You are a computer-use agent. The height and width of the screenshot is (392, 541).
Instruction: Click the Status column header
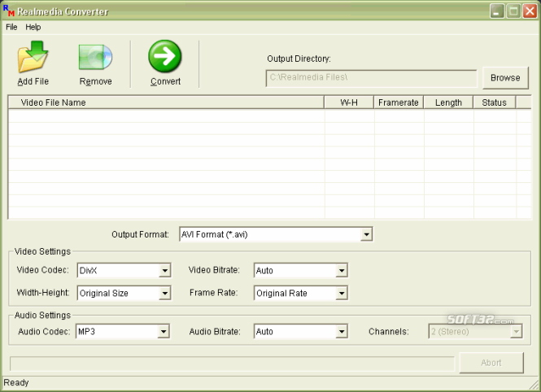(x=494, y=102)
